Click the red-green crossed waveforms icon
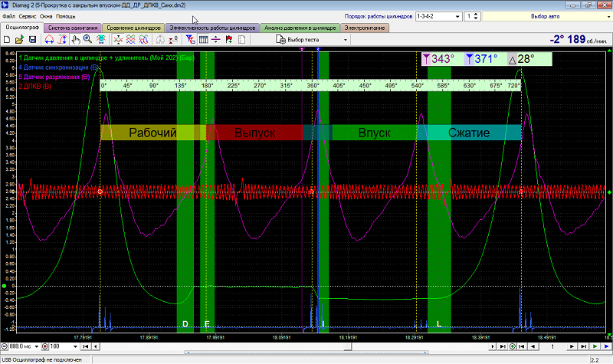The height and width of the screenshot is (364, 613). pyautogui.click(x=118, y=40)
